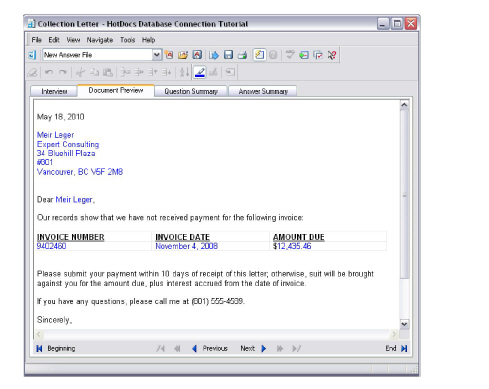The image size is (489, 389).
Task: Minimize the Collection Letter window
Action: point(383,24)
